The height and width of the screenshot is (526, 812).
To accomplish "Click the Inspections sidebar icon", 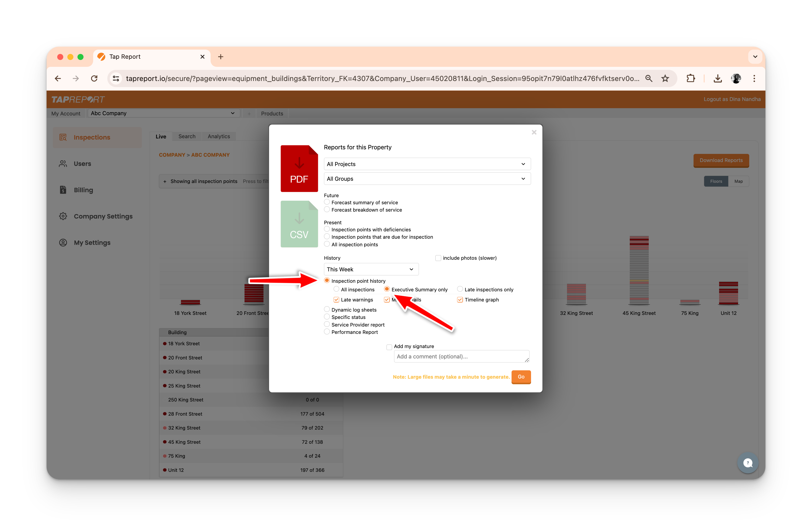I will click(63, 137).
